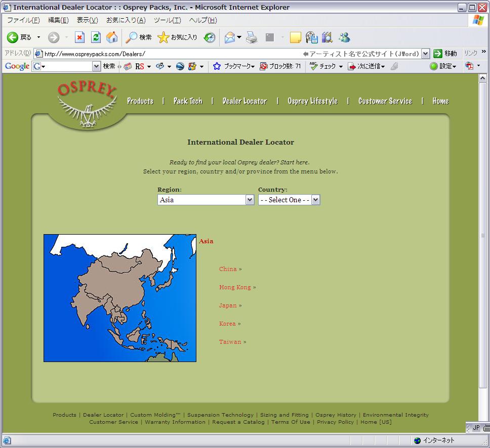The height and width of the screenshot is (448, 490).
Task: Click the RS feed button
Action: tap(140, 66)
